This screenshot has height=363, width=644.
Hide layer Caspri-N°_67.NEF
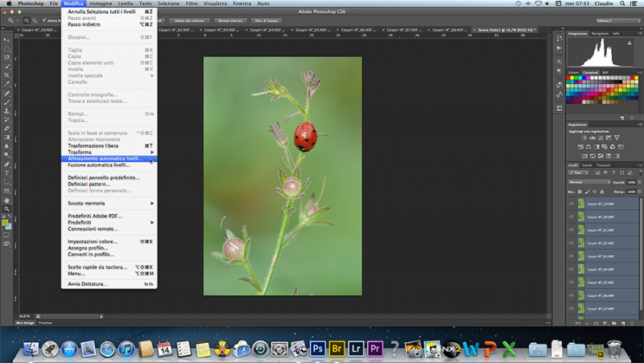point(571,309)
